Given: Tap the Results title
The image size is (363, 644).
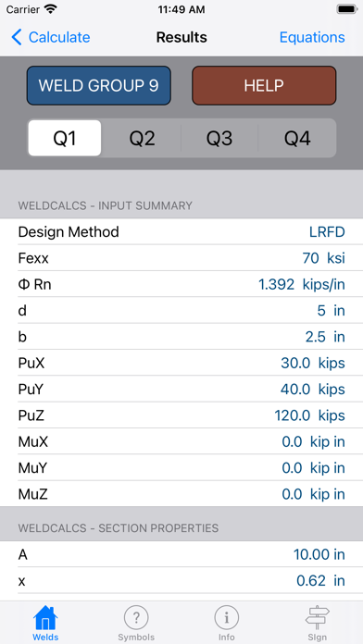Looking at the screenshot, I should point(181,37).
